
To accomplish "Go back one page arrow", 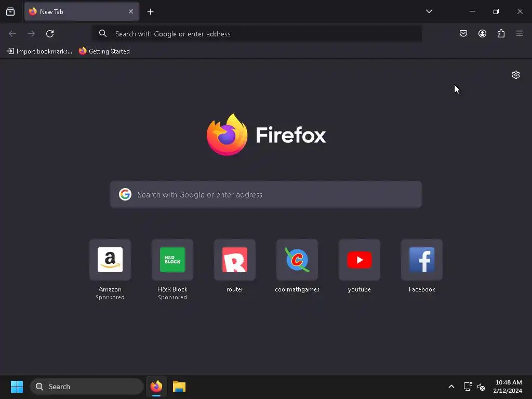I will click(12, 34).
